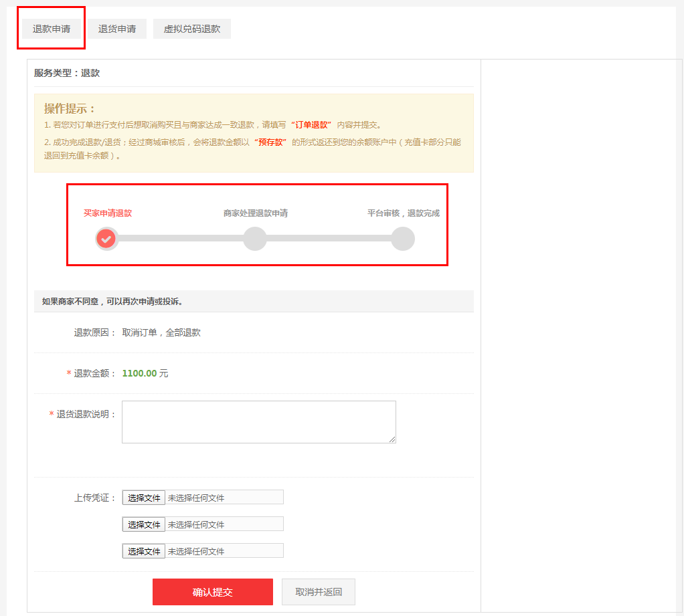Click the reason text 取消订单,全部退款
This screenshot has height=616, width=684.
(x=161, y=332)
